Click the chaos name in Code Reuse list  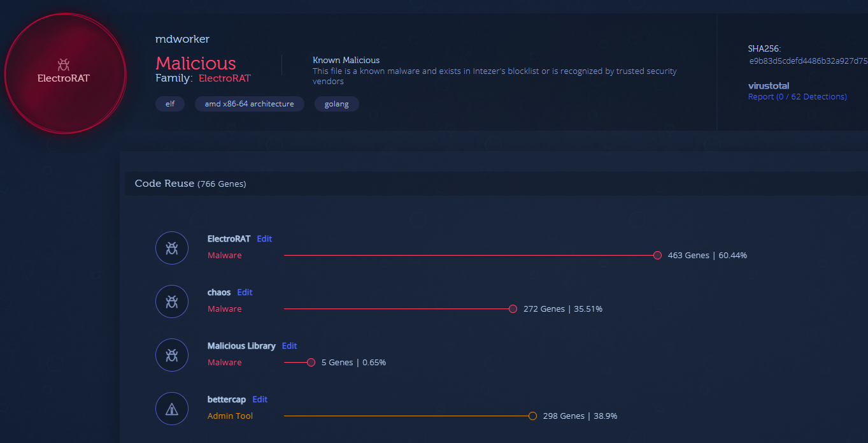[x=219, y=292]
